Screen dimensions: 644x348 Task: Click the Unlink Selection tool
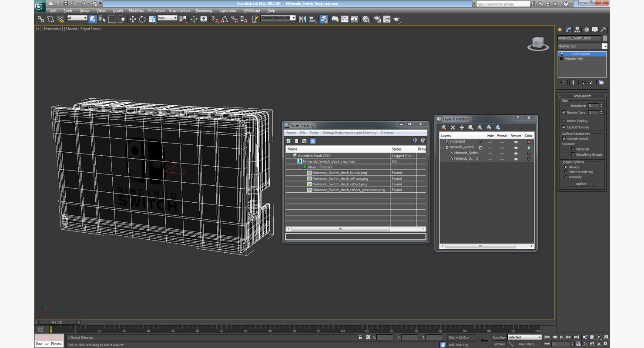pyautogui.click(x=50, y=19)
